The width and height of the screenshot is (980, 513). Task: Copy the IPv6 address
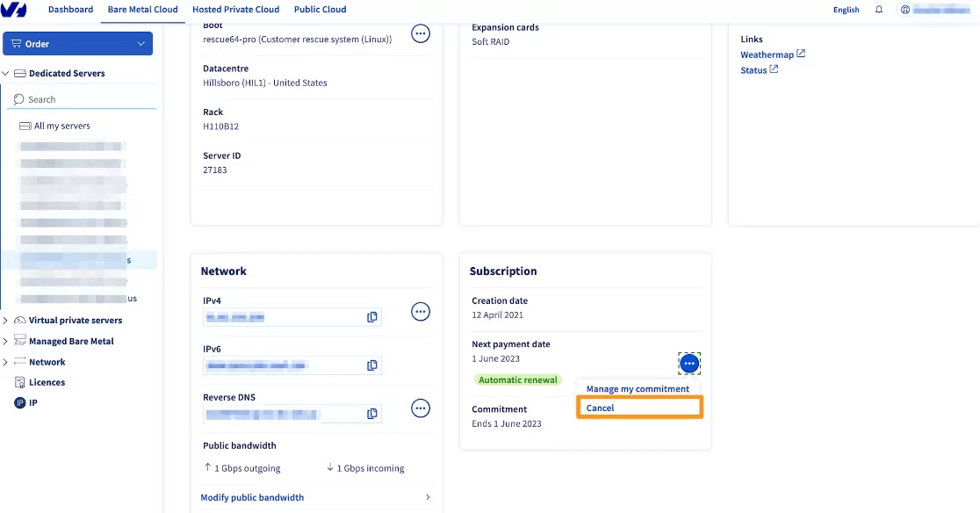[x=371, y=365]
